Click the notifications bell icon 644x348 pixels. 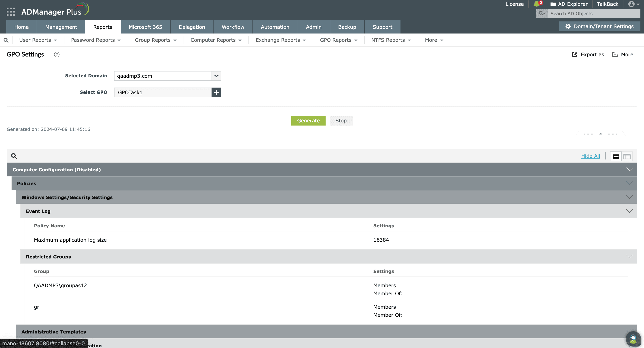pyautogui.click(x=536, y=4)
